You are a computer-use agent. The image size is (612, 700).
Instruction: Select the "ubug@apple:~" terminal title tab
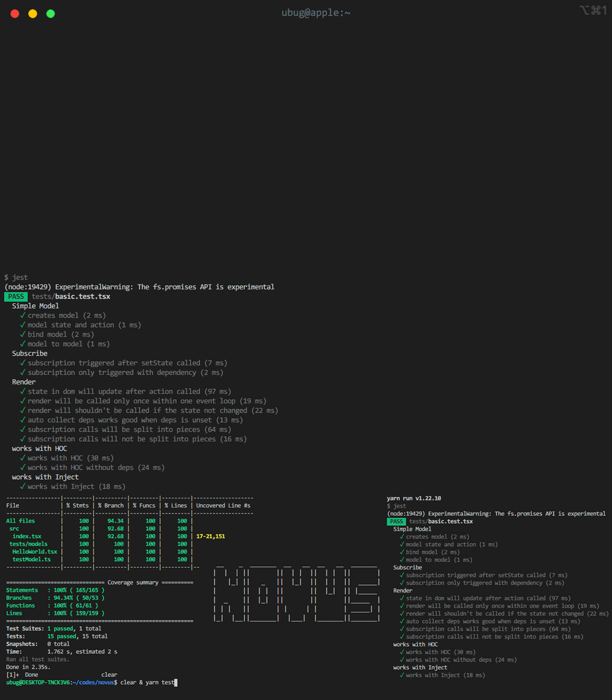tap(316, 12)
